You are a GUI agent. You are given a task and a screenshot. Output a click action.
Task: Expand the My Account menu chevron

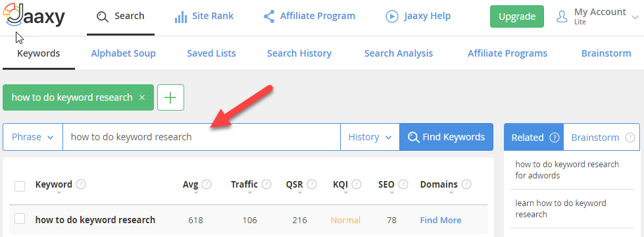(635, 16)
